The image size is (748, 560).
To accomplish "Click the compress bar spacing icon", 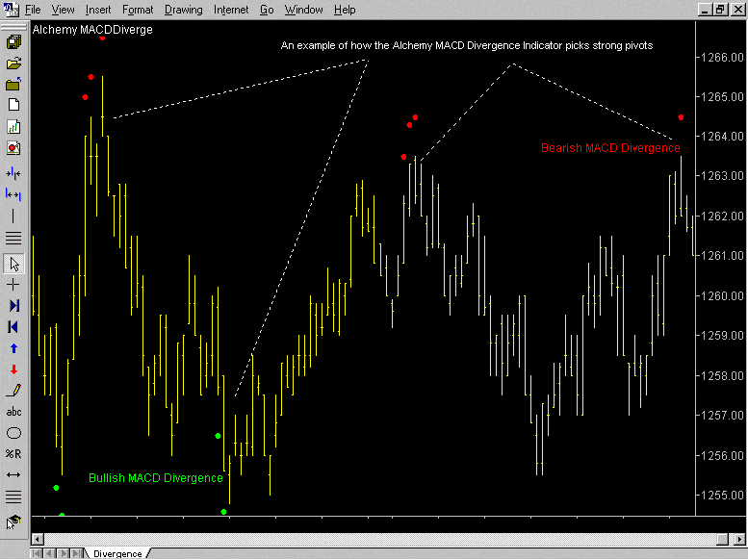I will [x=13, y=173].
